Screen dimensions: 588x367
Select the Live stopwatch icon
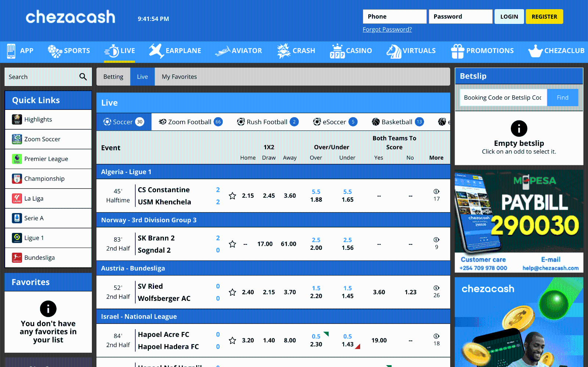click(x=112, y=51)
